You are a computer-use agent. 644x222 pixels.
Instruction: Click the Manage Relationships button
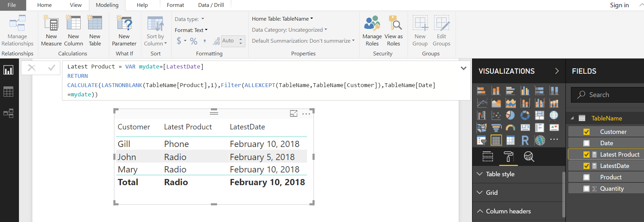pos(17,30)
